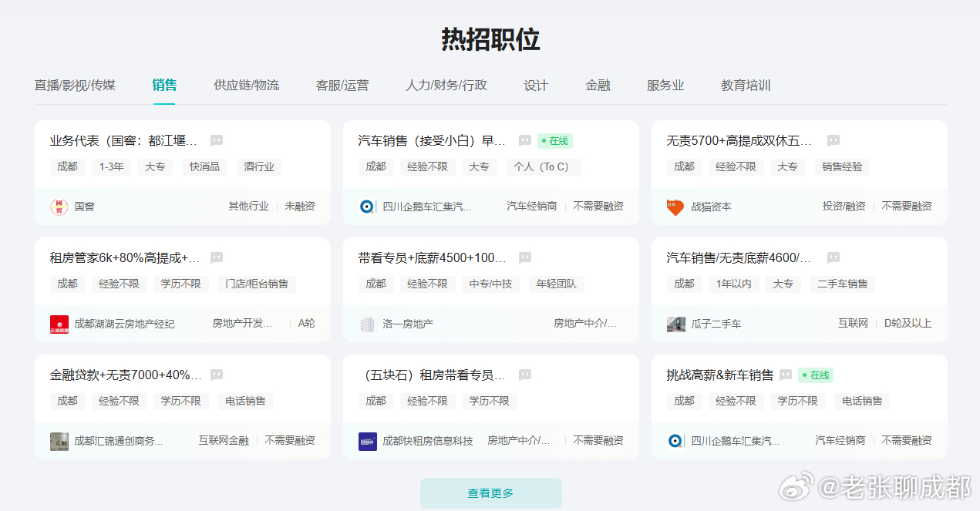This screenshot has height=511, width=980.
Task: Click 个人（To C）tag
Action: click(x=544, y=166)
